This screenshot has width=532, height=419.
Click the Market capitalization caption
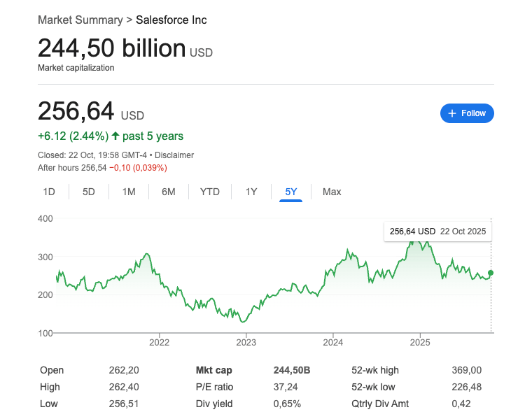click(x=76, y=68)
